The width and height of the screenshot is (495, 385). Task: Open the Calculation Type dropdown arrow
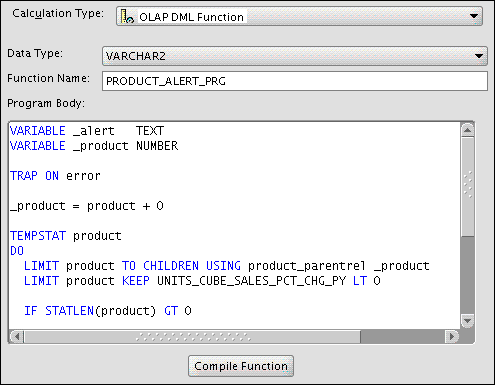(x=474, y=16)
